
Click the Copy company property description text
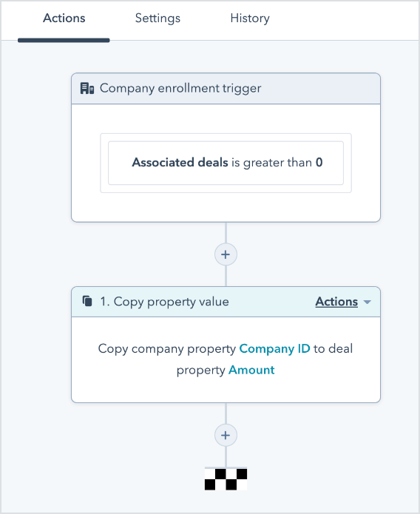[x=226, y=359]
